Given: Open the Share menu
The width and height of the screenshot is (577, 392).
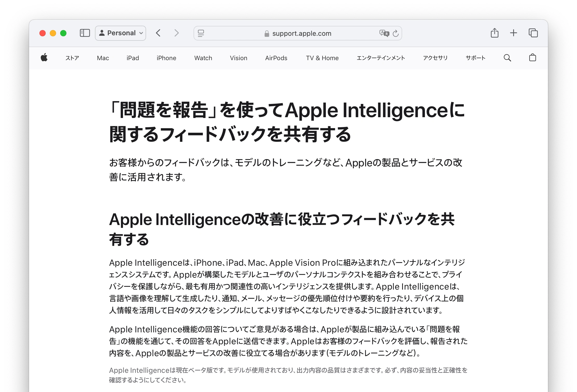Looking at the screenshot, I should click(x=494, y=33).
